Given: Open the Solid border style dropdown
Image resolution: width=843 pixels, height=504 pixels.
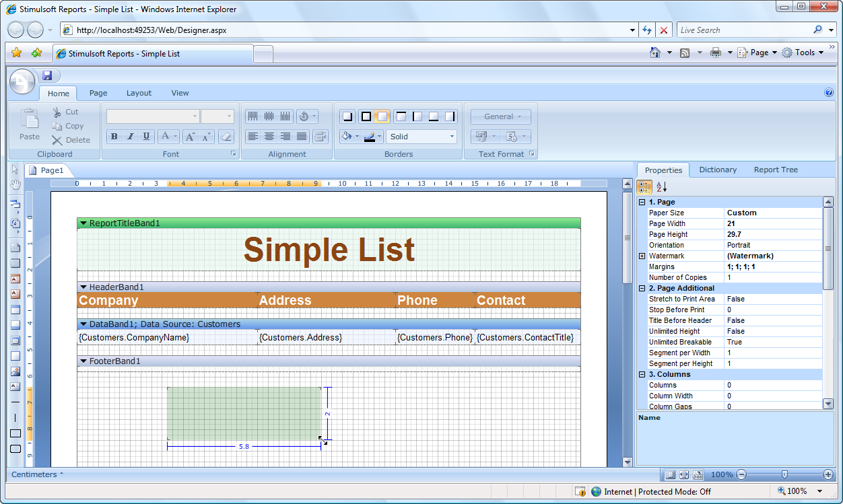Looking at the screenshot, I should click(x=421, y=137).
